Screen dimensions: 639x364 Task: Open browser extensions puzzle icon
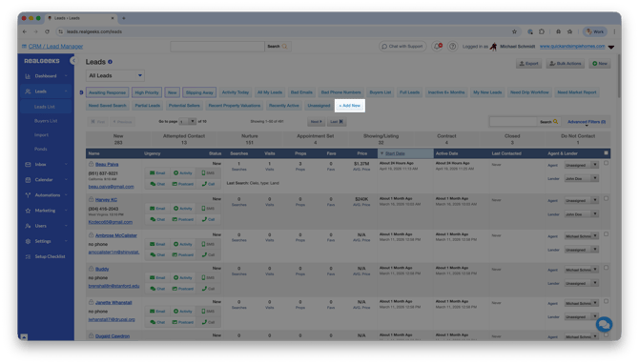(542, 31)
